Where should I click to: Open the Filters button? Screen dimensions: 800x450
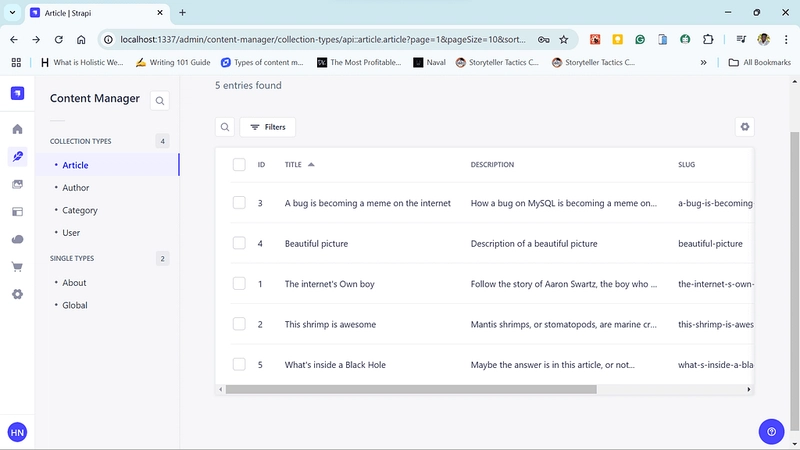(x=268, y=127)
